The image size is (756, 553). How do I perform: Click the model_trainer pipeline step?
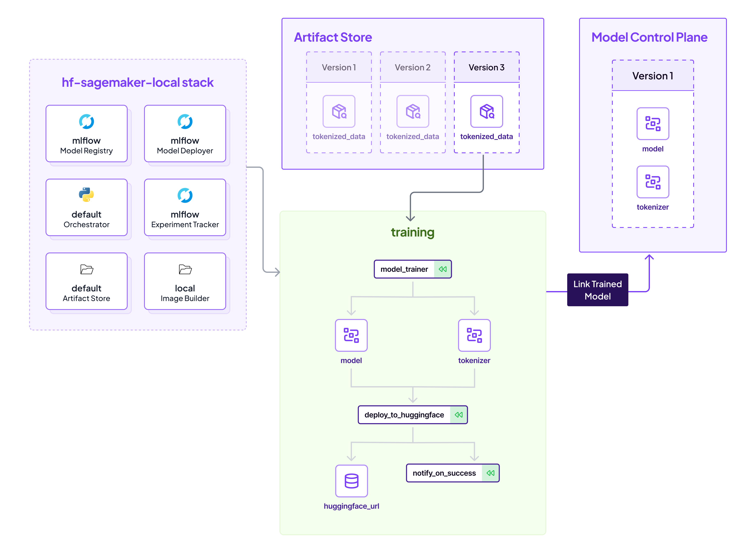point(404,269)
